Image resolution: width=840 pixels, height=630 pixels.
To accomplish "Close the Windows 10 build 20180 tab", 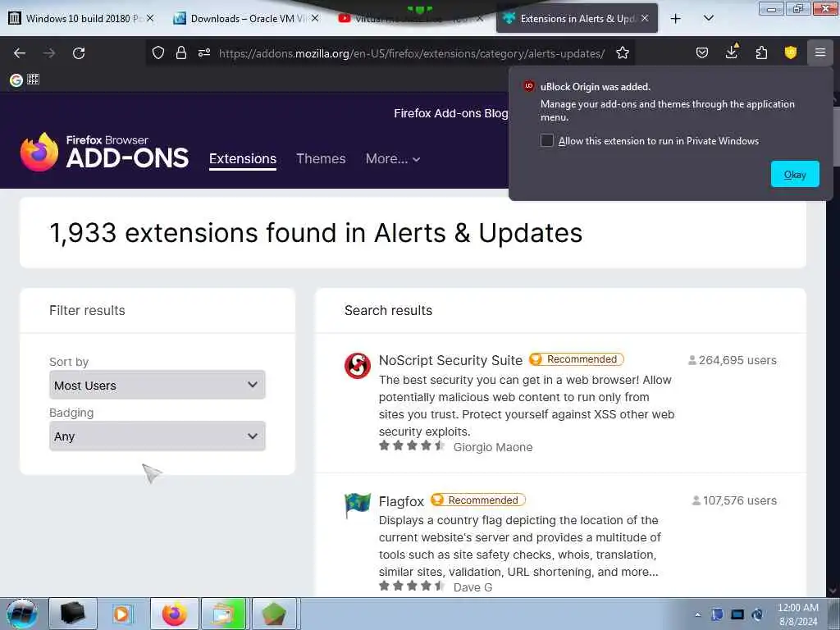I will [150, 18].
